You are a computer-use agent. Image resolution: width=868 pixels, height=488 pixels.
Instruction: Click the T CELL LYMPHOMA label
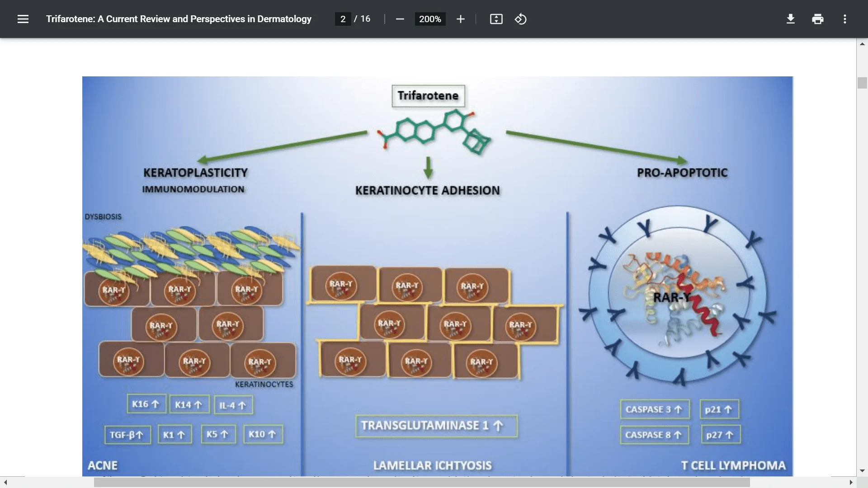pos(733,465)
